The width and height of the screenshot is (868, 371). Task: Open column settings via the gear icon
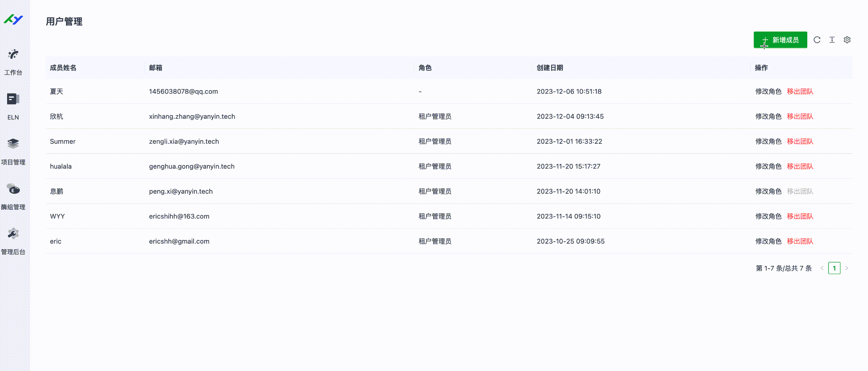pos(847,40)
